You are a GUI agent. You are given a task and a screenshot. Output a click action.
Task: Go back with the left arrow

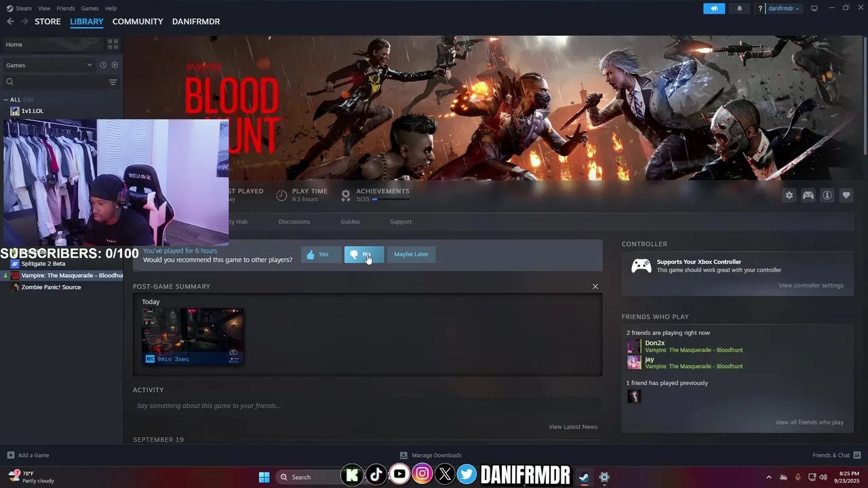(10, 22)
